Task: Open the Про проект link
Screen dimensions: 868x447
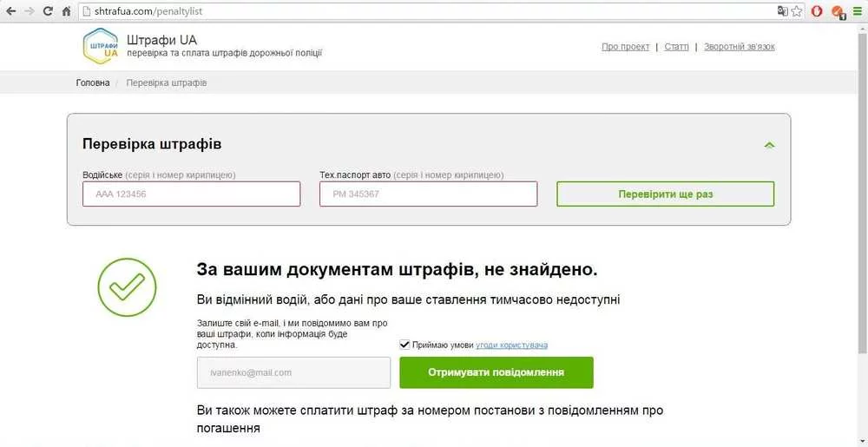Action: point(626,47)
